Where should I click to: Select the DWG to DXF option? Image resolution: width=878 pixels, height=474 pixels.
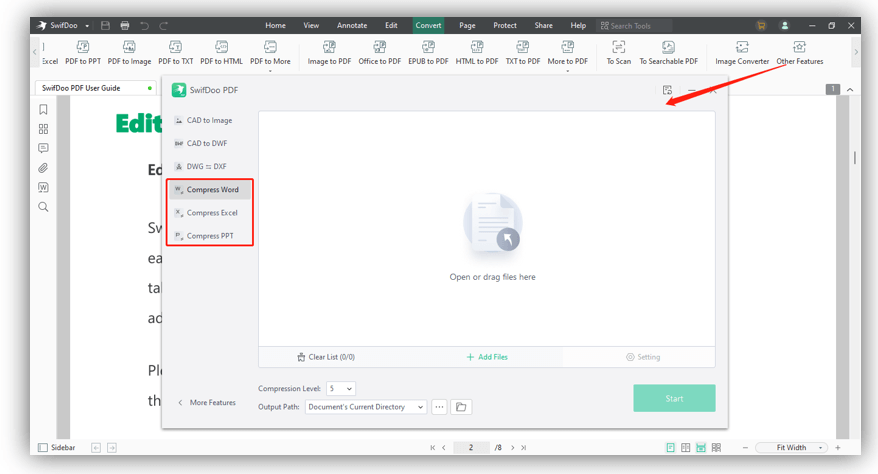209,167
